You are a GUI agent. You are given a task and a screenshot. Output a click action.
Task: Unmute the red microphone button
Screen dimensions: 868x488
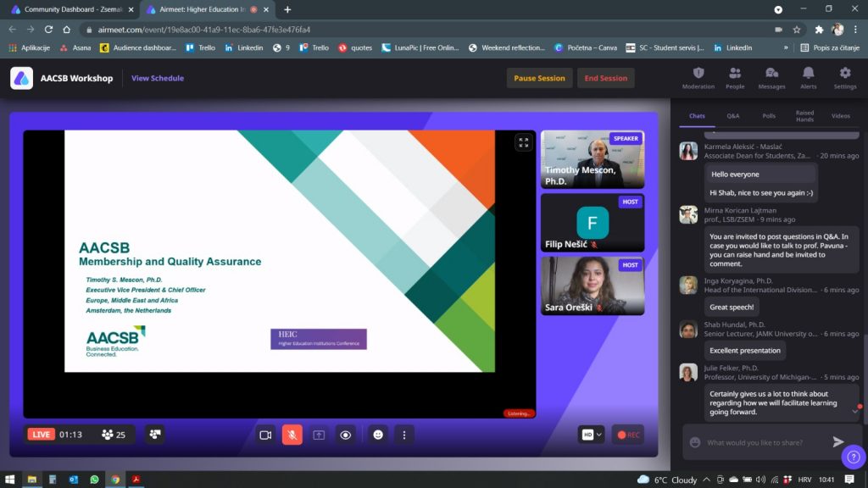tap(292, 435)
